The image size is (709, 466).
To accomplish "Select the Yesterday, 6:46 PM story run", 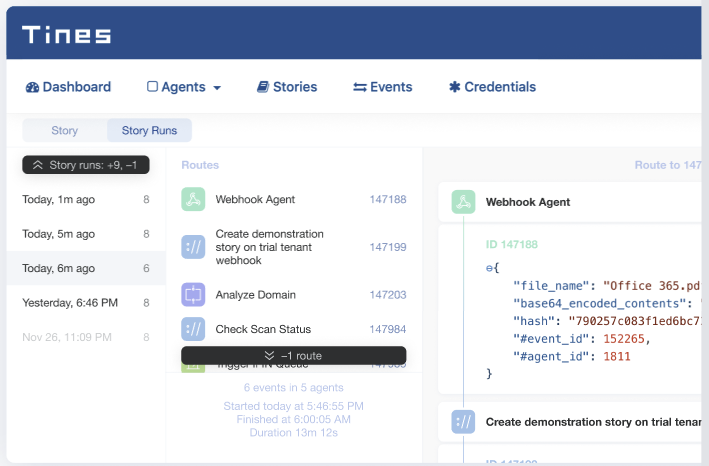I will 86,302.
